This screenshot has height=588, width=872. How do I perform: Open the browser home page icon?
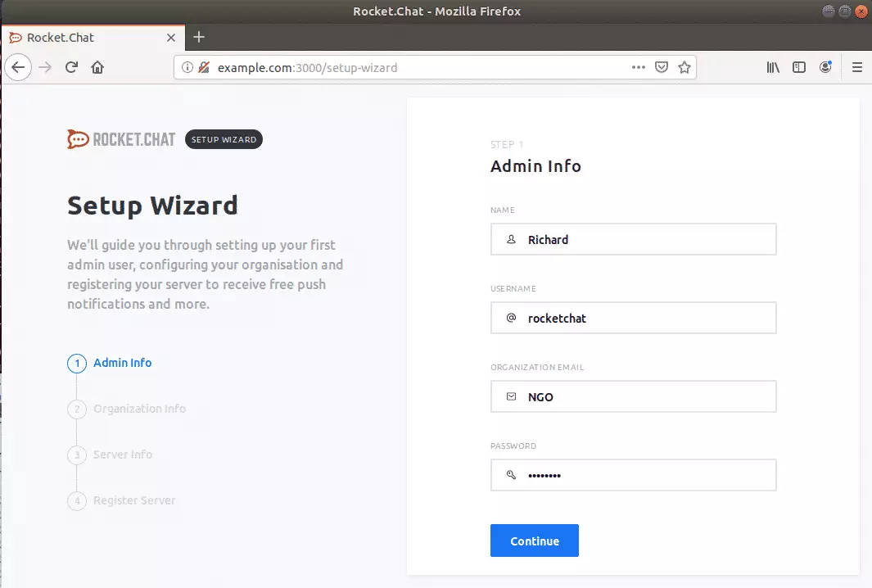click(97, 67)
